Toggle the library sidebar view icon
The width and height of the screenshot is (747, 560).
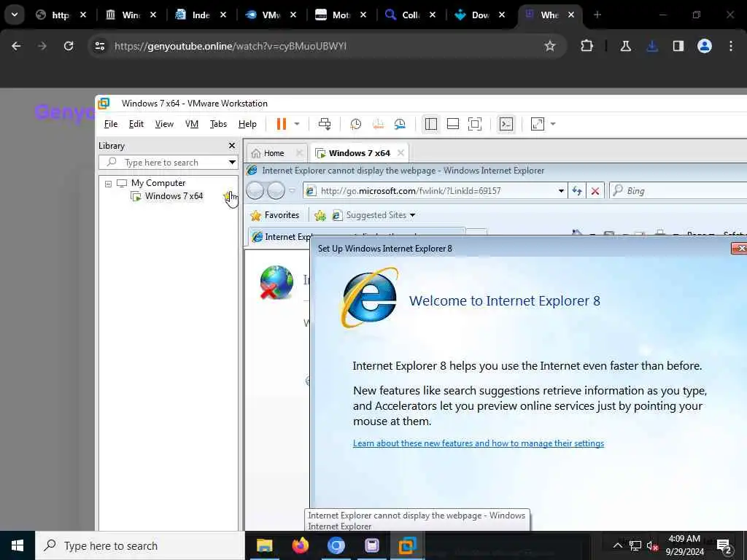pos(430,124)
